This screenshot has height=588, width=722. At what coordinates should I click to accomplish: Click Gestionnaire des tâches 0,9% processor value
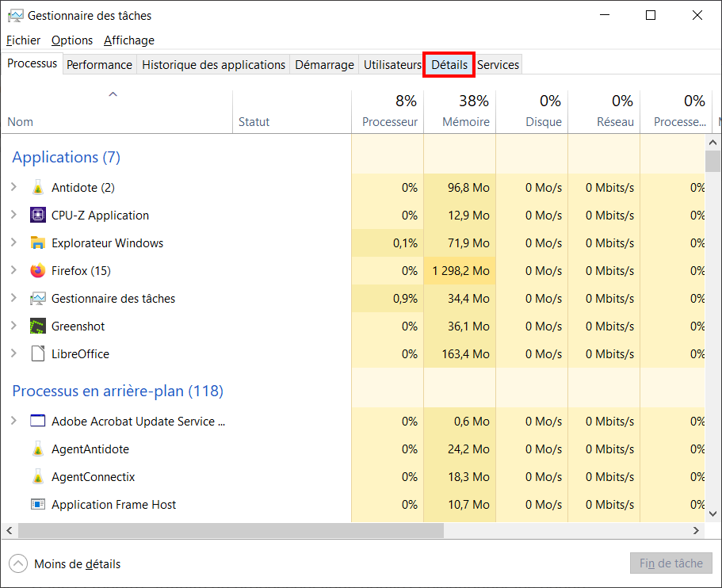click(405, 299)
